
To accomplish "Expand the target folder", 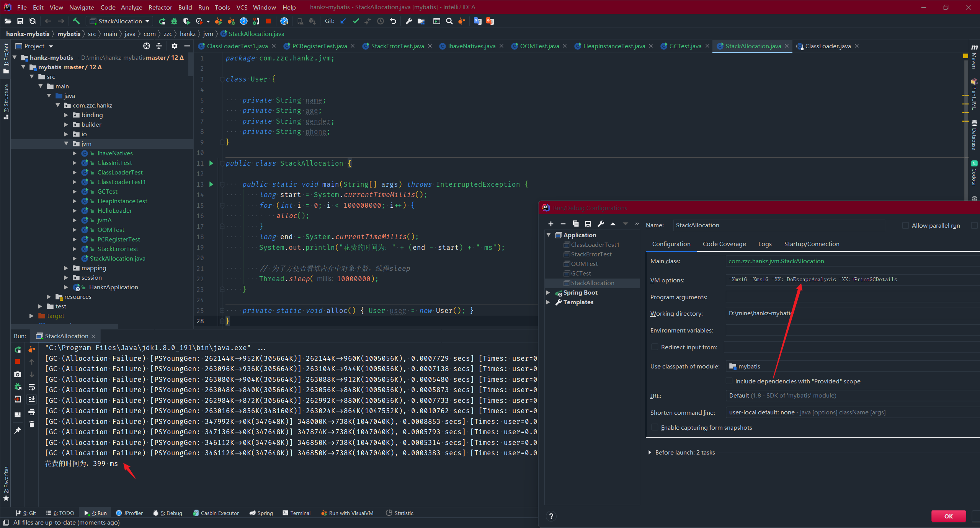I will [31, 316].
